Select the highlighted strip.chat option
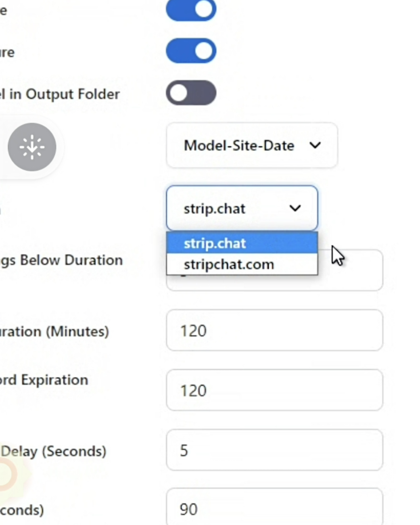This screenshot has height=525, width=420. [242, 243]
